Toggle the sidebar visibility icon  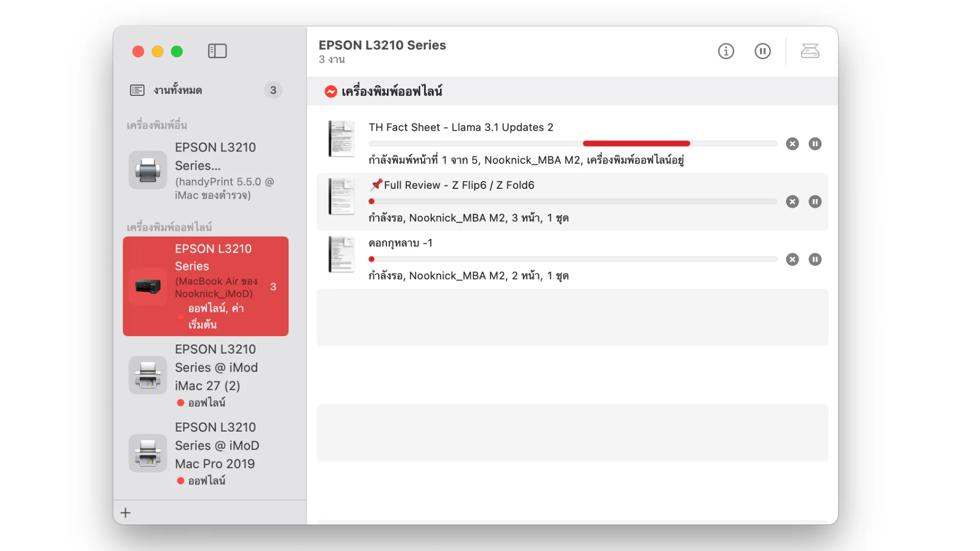click(x=217, y=51)
